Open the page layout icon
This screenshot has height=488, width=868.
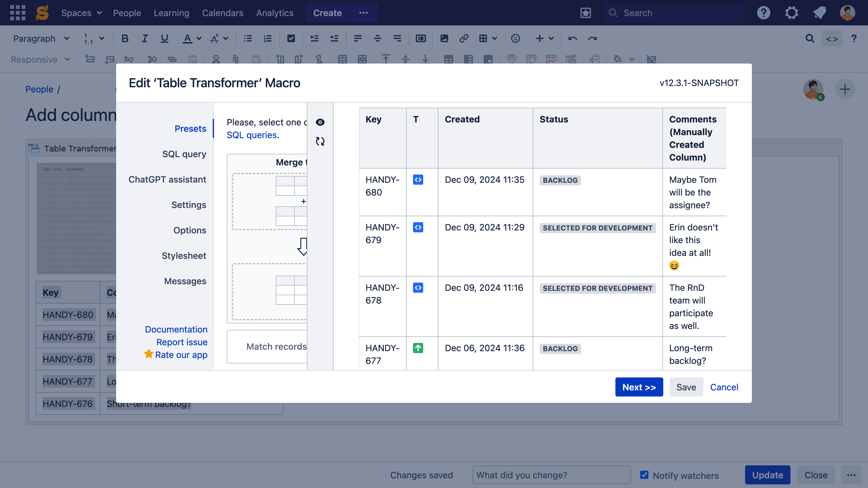pos(420,38)
